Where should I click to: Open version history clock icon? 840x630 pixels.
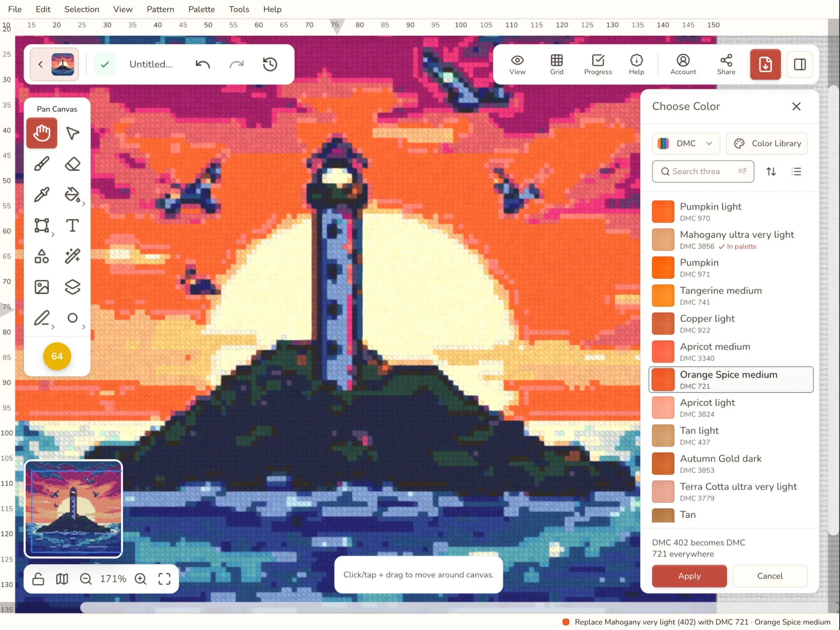pyautogui.click(x=270, y=64)
